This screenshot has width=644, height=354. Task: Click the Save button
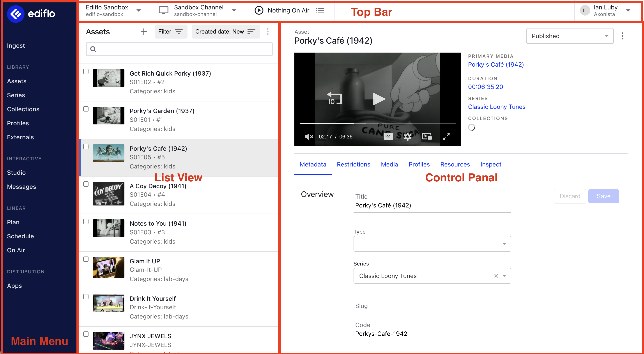click(x=603, y=196)
